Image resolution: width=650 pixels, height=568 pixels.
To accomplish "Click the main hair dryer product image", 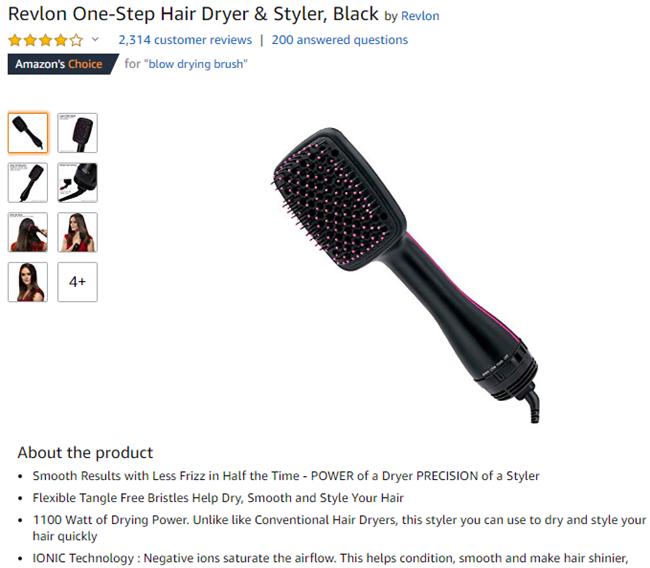I will pyautogui.click(x=405, y=275).
